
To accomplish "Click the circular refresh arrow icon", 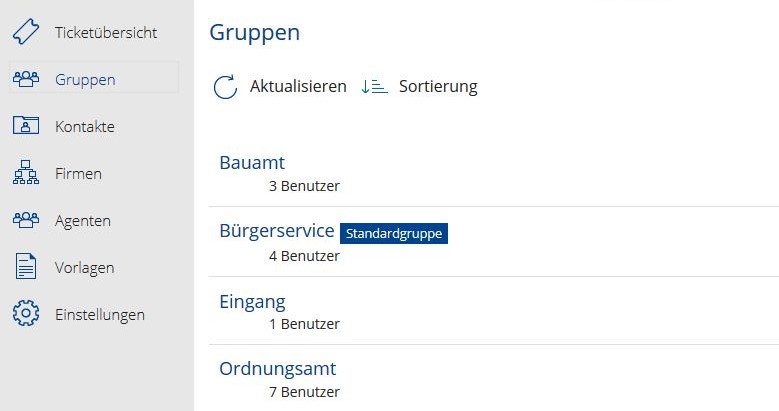I will pyautogui.click(x=225, y=87).
